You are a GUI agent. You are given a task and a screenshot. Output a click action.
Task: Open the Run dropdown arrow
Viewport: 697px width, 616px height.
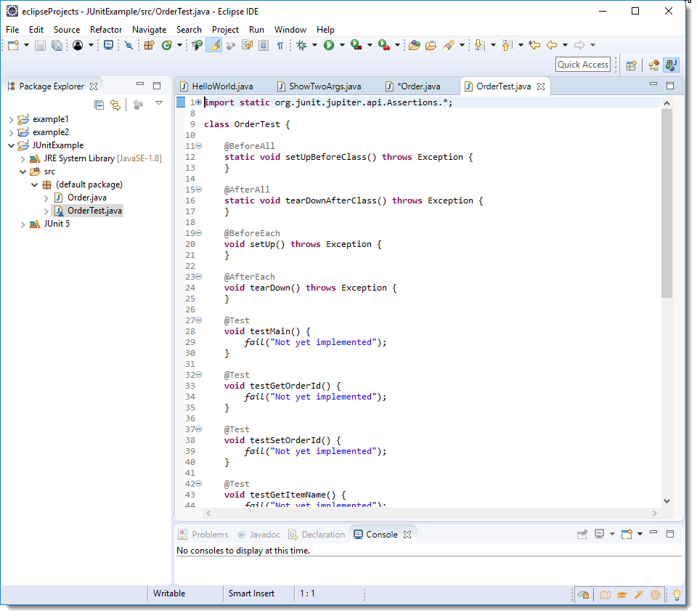[x=342, y=45]
